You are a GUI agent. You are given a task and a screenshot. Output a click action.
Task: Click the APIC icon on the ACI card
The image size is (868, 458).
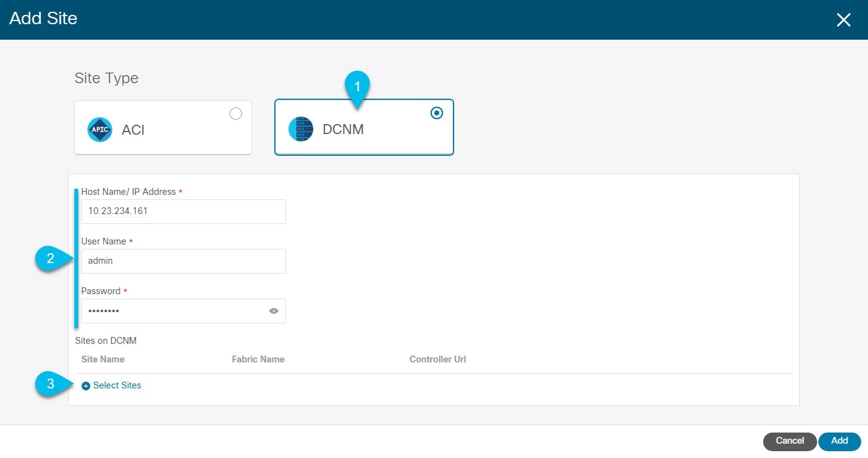[x=100, y=130]
